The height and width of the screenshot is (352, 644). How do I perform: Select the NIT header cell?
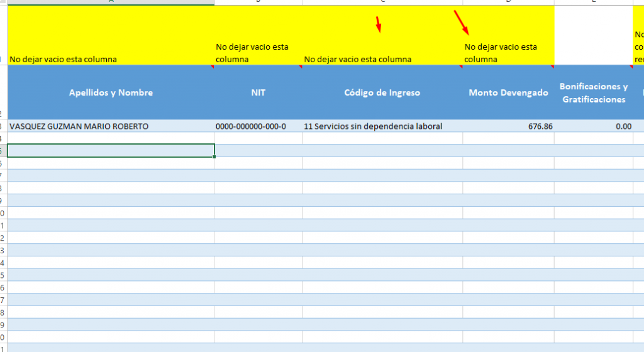258,92
